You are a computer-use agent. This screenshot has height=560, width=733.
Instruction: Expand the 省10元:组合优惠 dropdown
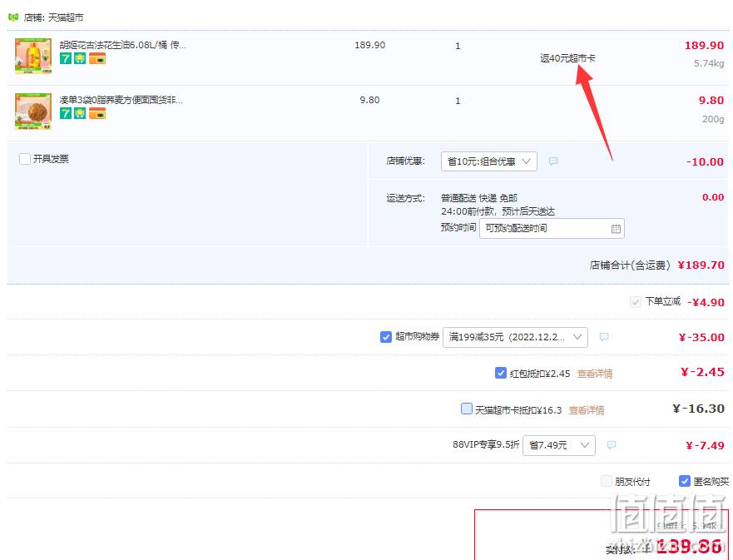(489, 161)
